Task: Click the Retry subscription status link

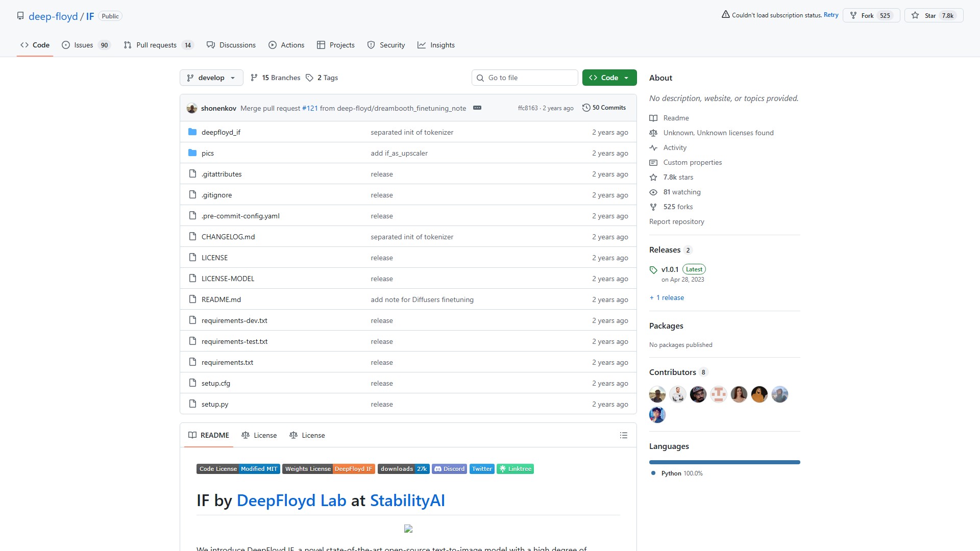Action: 830,15
